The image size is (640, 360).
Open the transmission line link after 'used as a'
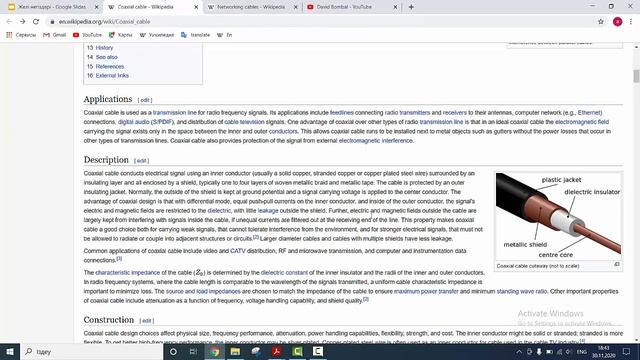175,113
